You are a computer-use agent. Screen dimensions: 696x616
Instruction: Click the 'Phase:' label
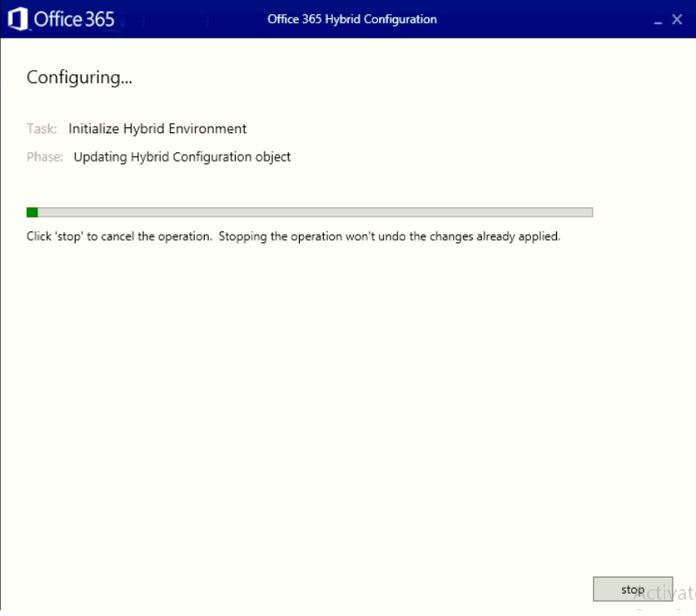point(45,157)
